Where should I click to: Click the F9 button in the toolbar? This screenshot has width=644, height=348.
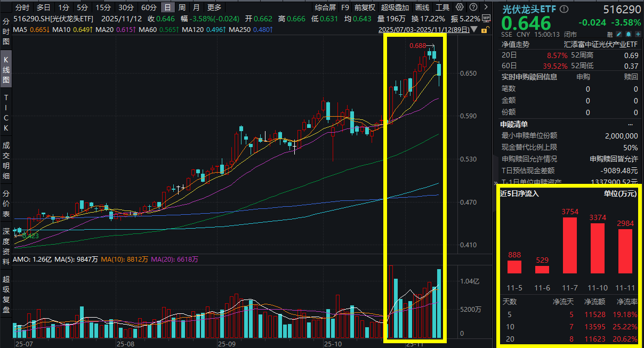(345, 7)
